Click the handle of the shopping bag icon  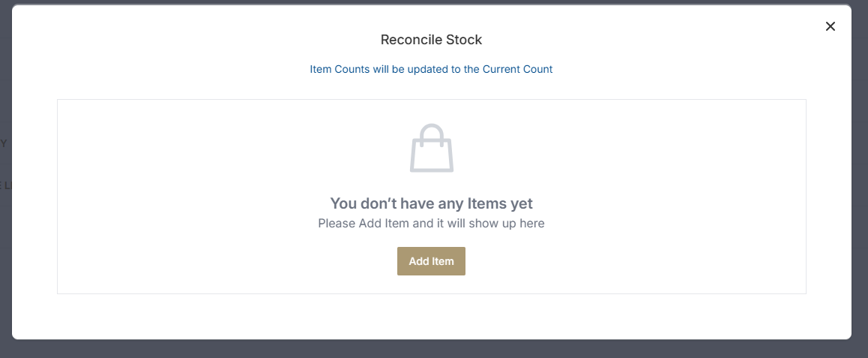click(431, 133)
